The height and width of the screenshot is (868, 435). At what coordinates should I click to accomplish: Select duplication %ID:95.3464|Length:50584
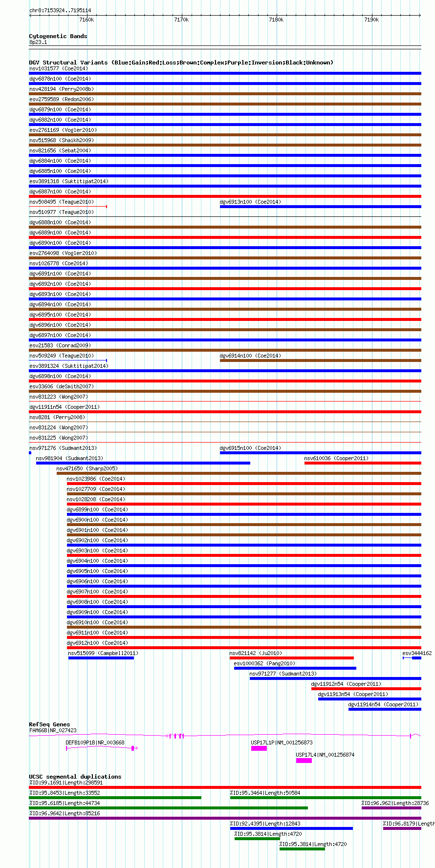[x=326, y=798]
